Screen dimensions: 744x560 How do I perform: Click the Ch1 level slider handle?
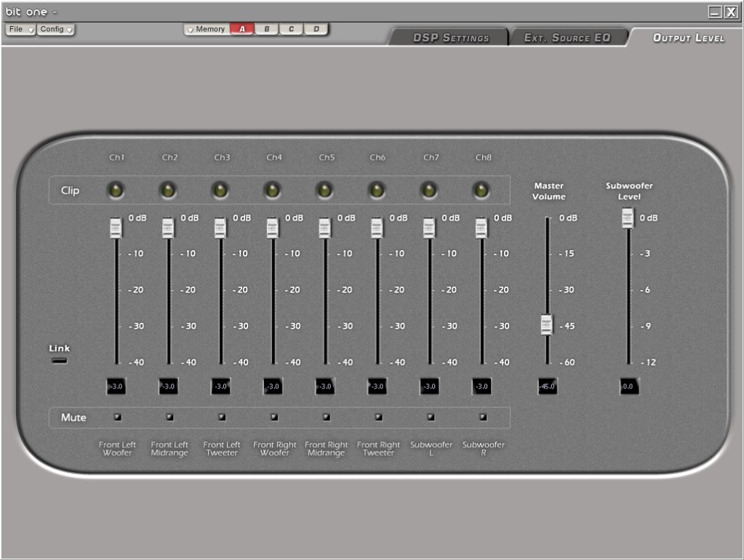click(x=116, y=228)
